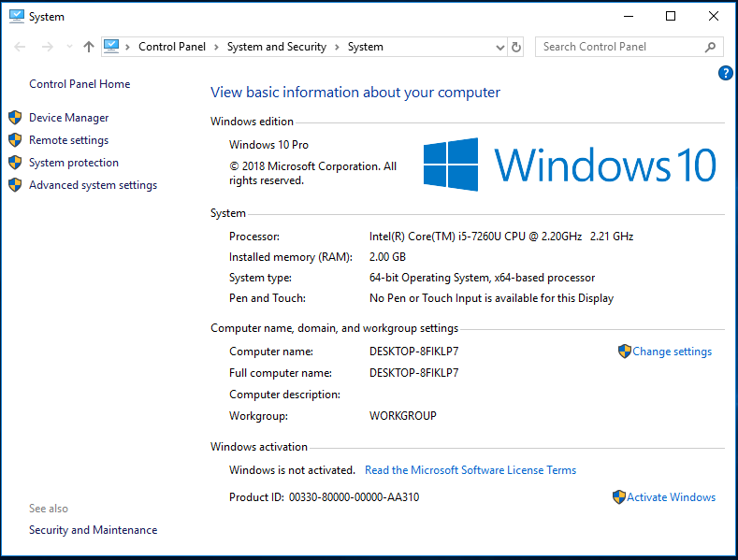Click the shield icon beside Remote settings
The height and width of the screenshot is (560, 738).
click(x=15, y=139)
